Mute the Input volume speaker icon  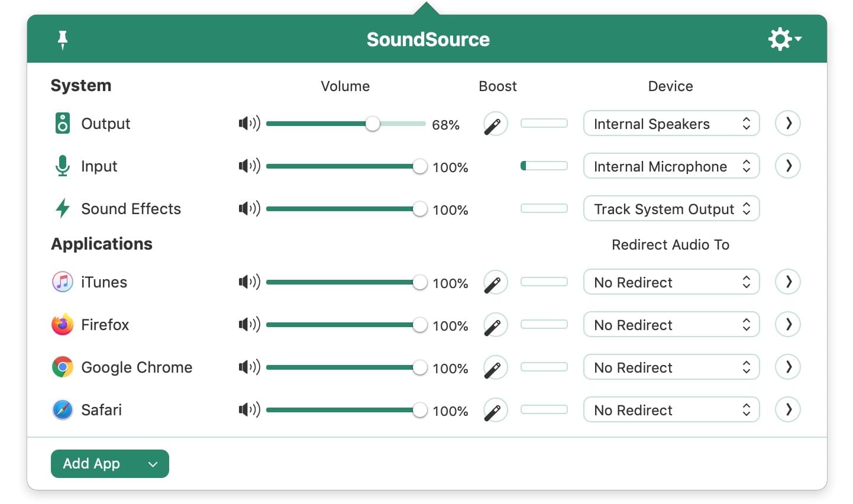(x=249, y=166)
